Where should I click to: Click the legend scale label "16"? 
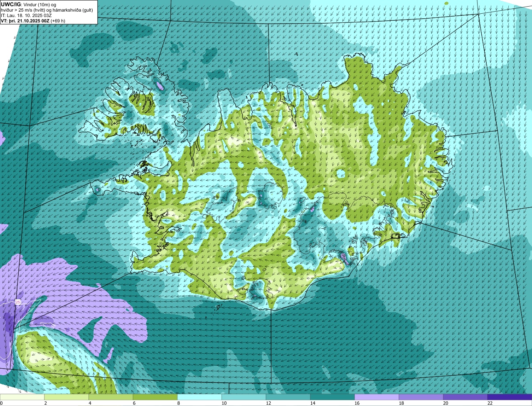(357, 403)
